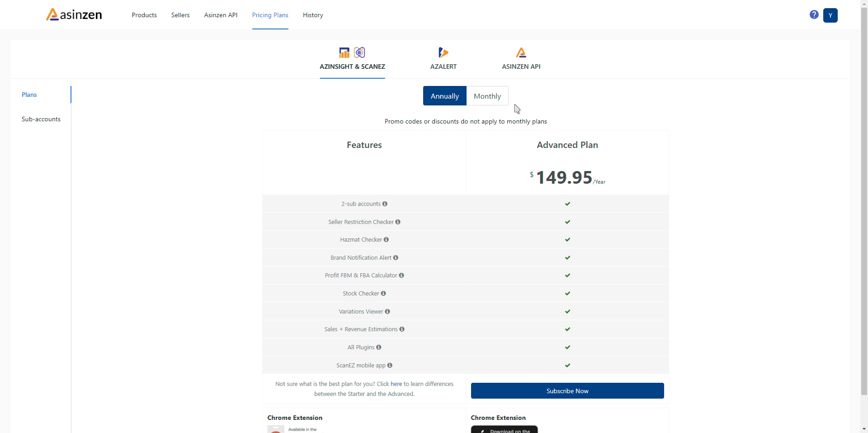Click the checkmark in All Plugins row
The width and height of the screenshot is (868, 433).
[x=567, y=347]
